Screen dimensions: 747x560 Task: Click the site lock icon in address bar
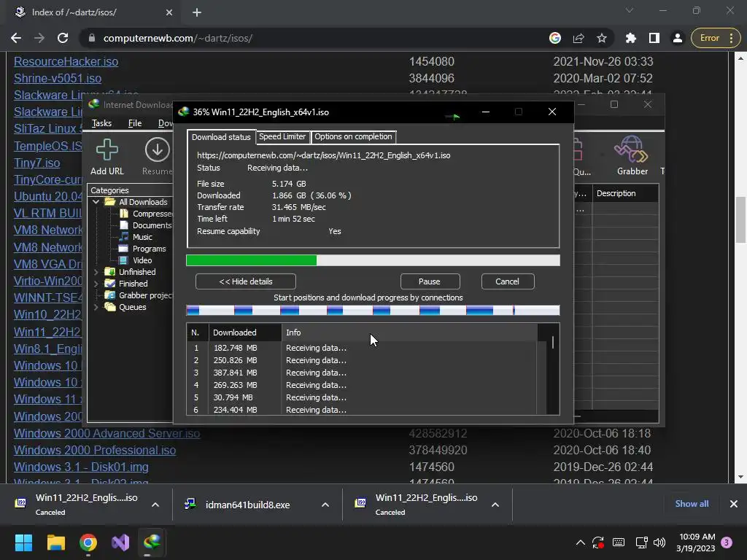92,38
